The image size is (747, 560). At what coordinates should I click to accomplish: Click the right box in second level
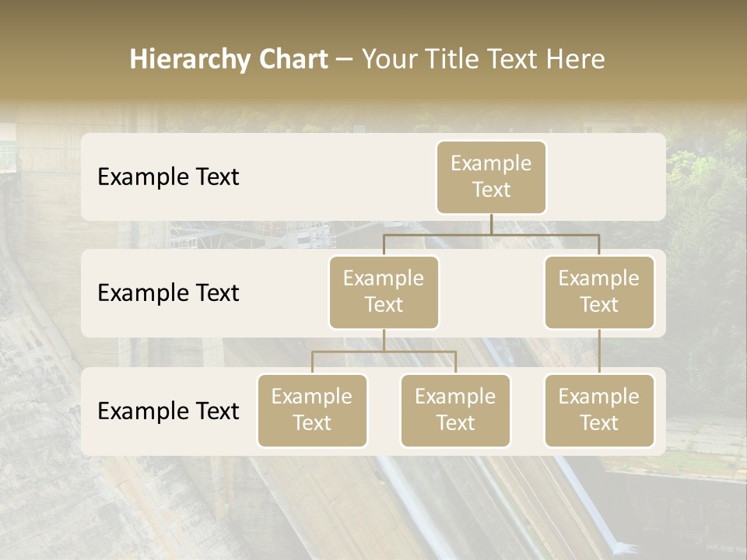click(x=599, y=292)
